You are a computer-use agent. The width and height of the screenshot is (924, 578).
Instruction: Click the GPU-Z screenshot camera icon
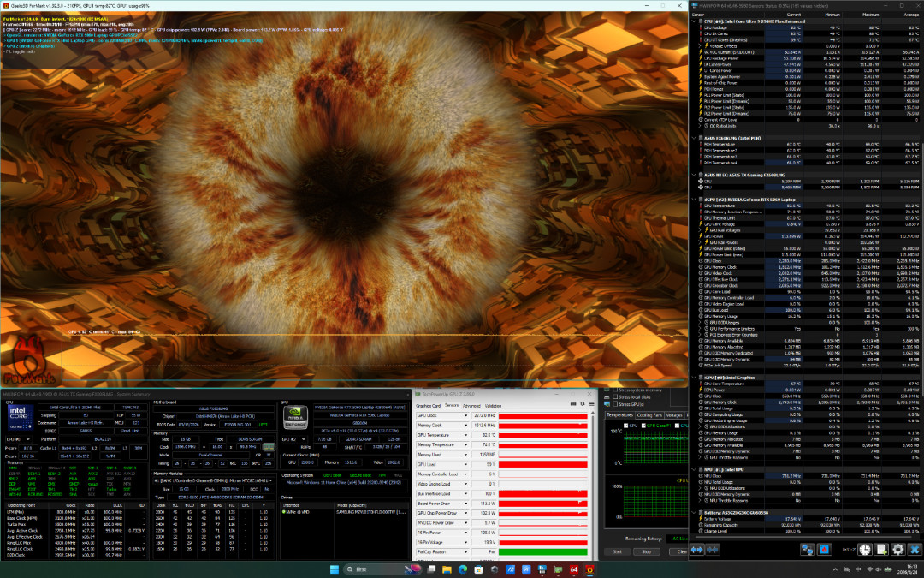pyautogui.click(x=573, y=404)
